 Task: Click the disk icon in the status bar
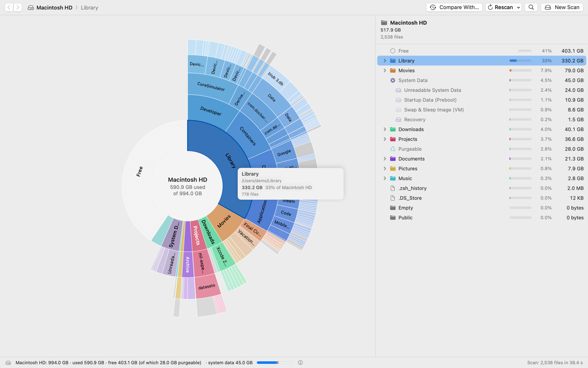point(8,363)
